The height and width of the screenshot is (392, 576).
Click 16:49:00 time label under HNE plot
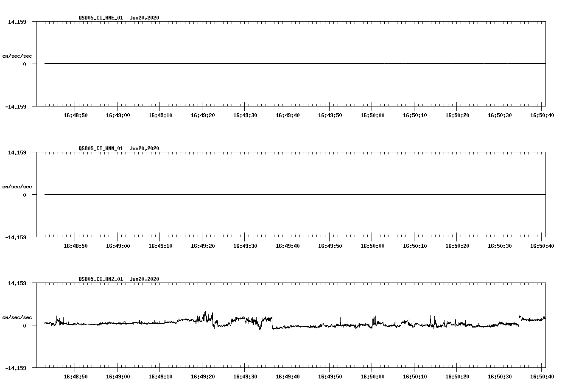click(118, 115)
